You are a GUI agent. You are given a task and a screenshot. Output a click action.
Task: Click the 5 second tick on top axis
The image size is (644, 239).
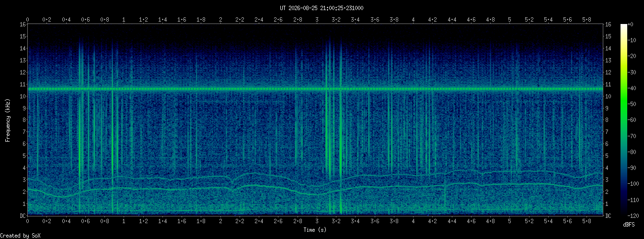tap(509, 20)
